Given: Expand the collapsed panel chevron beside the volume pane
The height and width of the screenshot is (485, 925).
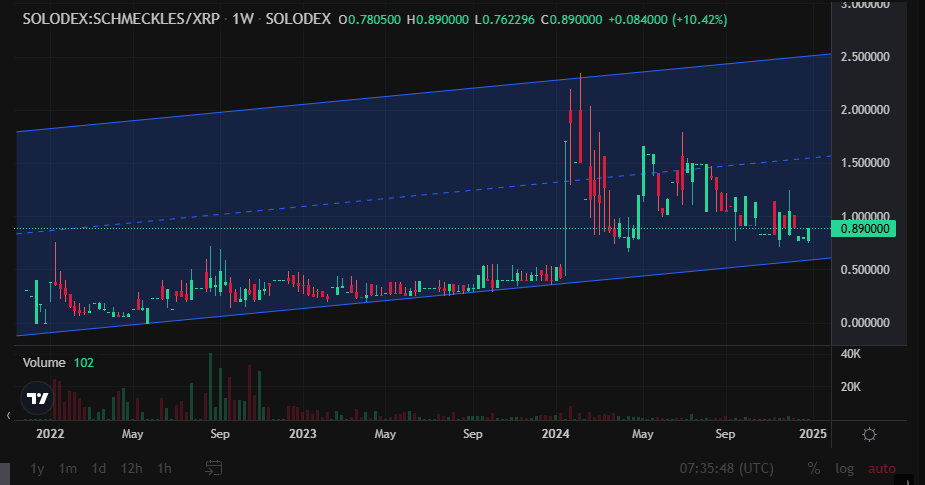Looking at the screenshot, I should [8, 415].
